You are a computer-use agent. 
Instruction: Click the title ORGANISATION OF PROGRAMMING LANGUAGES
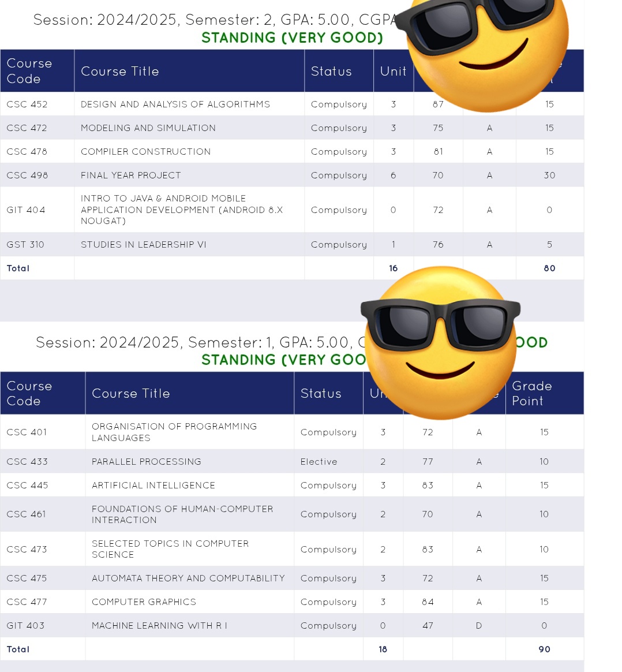pyautogui.click(x=174, y=432)
